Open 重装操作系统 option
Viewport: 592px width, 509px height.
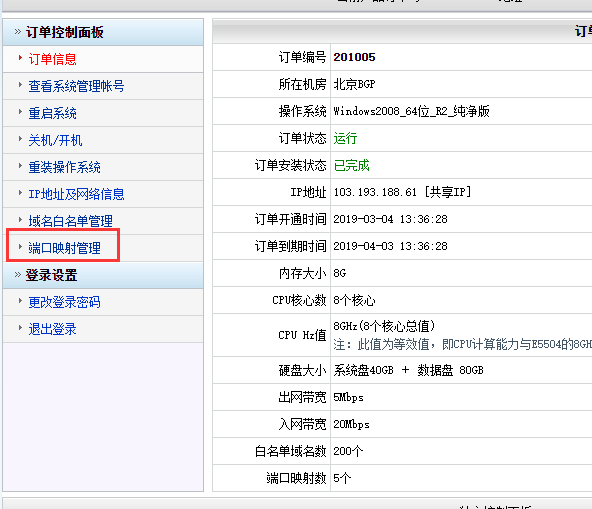pyautogui.click(x=65, y=167)
